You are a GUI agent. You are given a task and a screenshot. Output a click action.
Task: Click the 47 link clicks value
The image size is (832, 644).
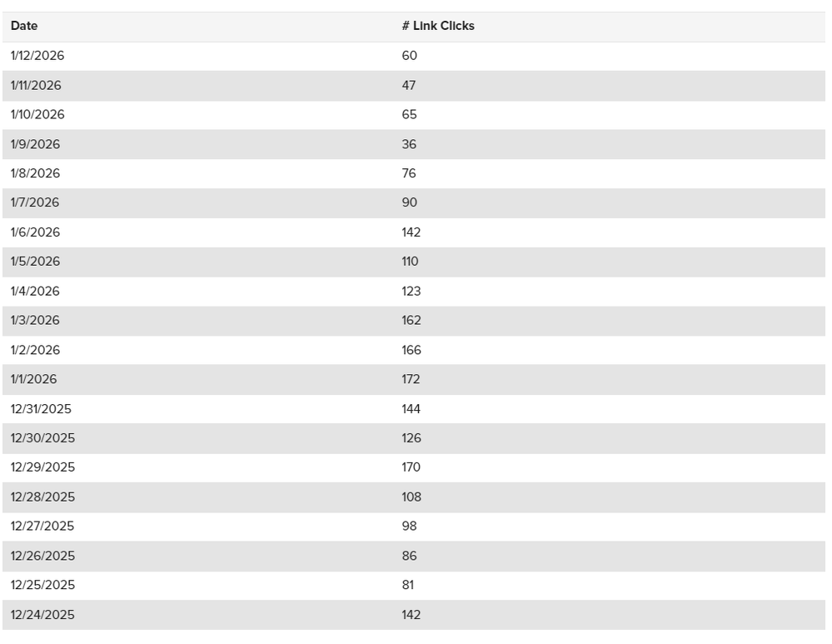click(408, 85)
